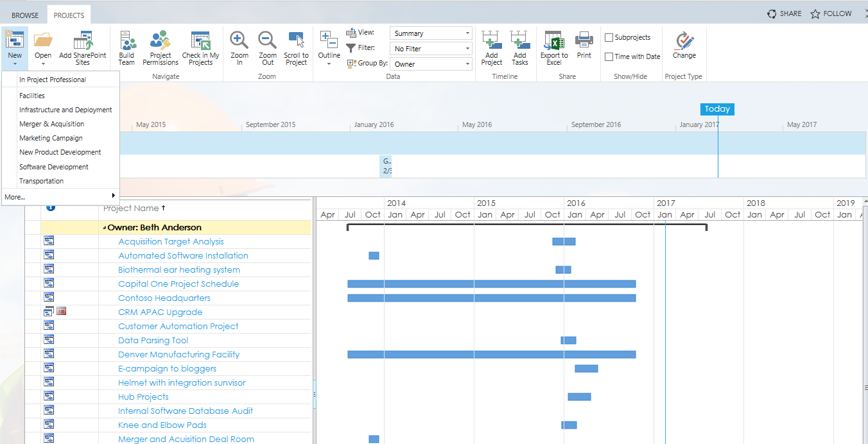
Task: Open the View dropdown showing Summary
Action: [431, 33]
